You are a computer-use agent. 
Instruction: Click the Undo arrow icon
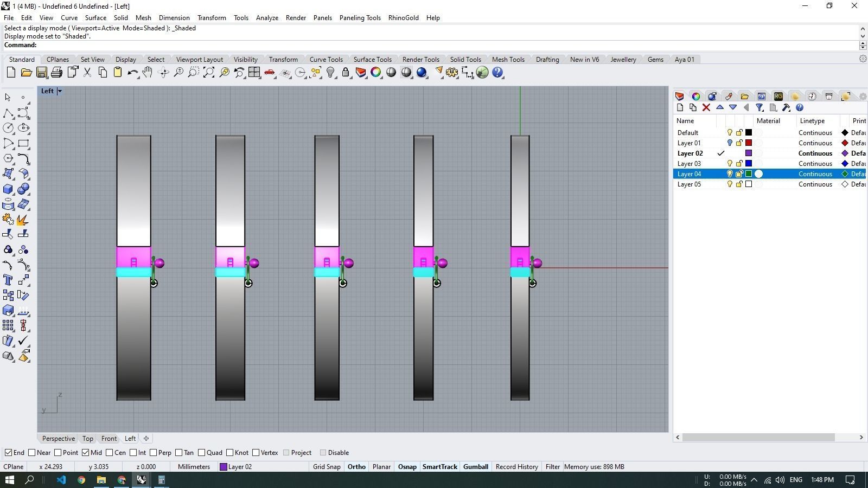coord(132,73)
